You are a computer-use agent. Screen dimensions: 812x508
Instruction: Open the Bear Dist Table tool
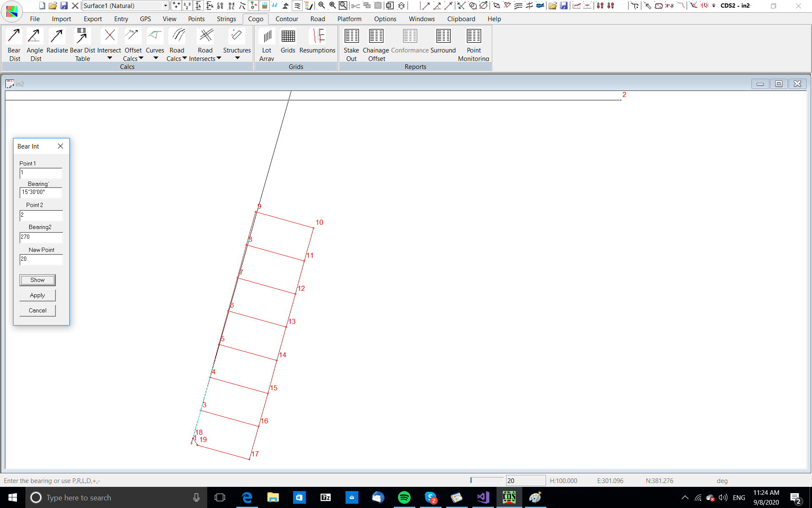[x=82, y=36]
